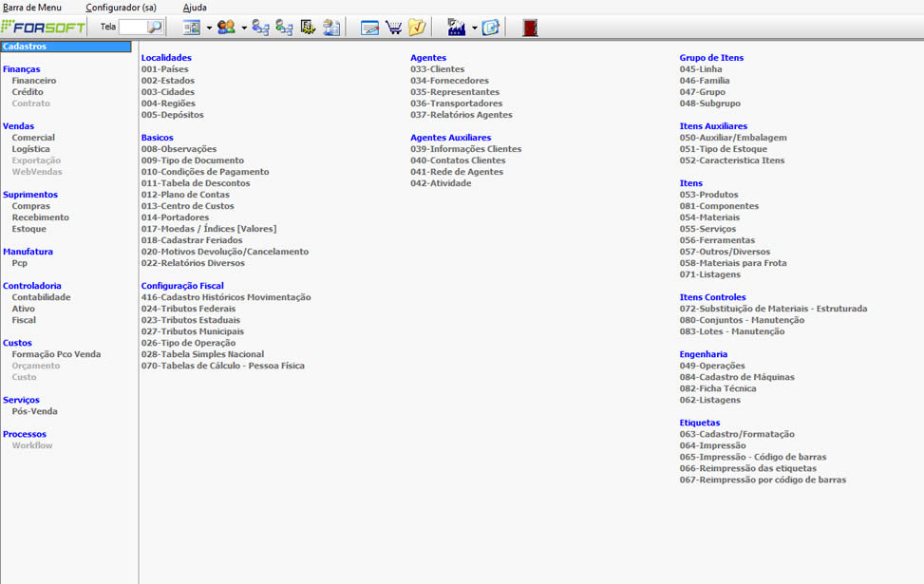Select Recebimento in the sidebar
924x584 pixels.
click(x=41, y=217)
